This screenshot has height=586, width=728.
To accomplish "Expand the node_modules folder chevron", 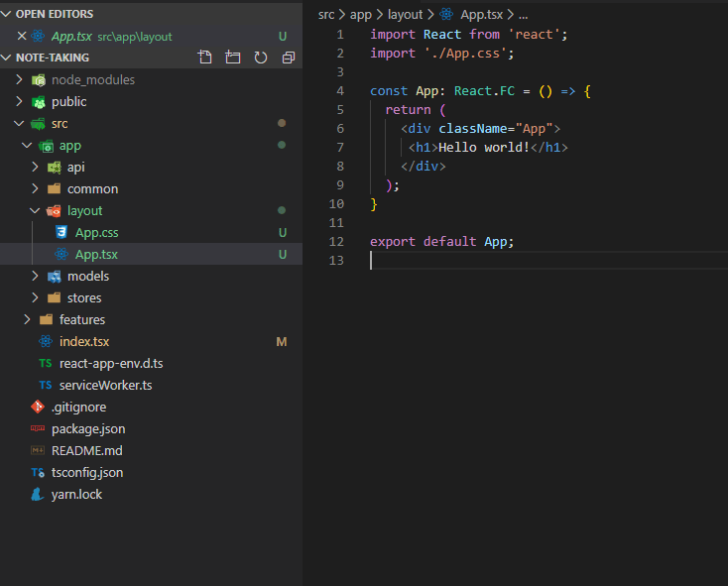I will coord(19,79).
